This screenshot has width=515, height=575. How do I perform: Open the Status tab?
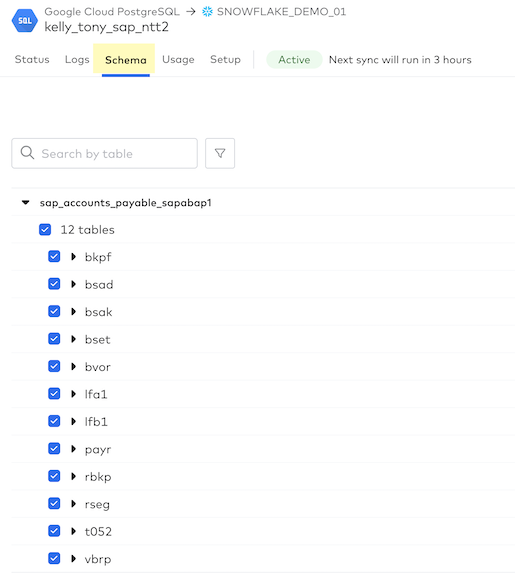coord(32,59)
